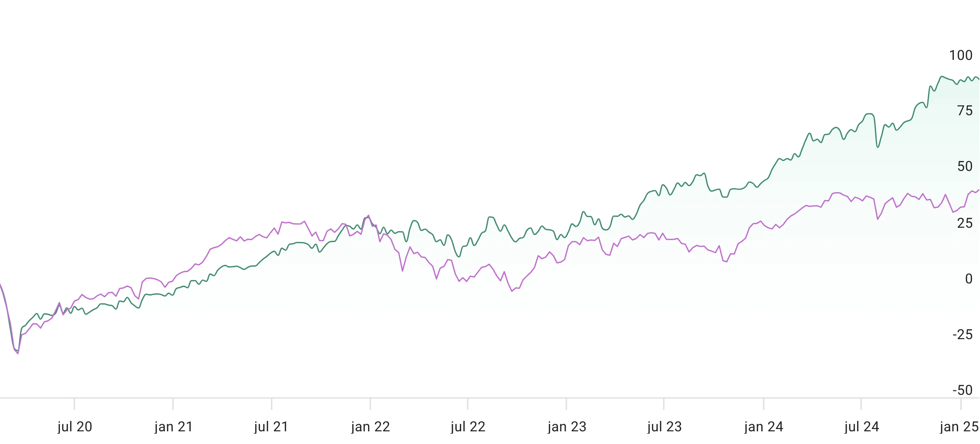Click the 25 y-axis value label
This screenshot has width=980, height=444.
click(965, 223)
